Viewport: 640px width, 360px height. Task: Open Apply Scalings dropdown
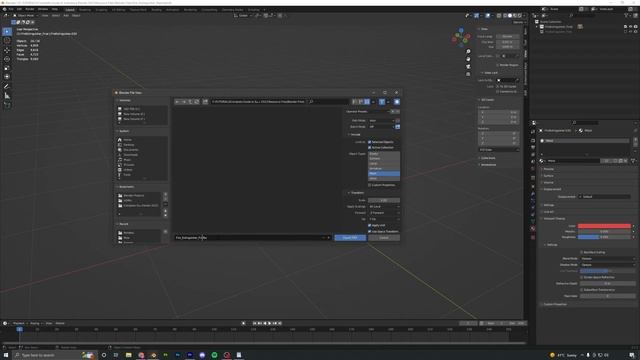(x=384, y=207)
